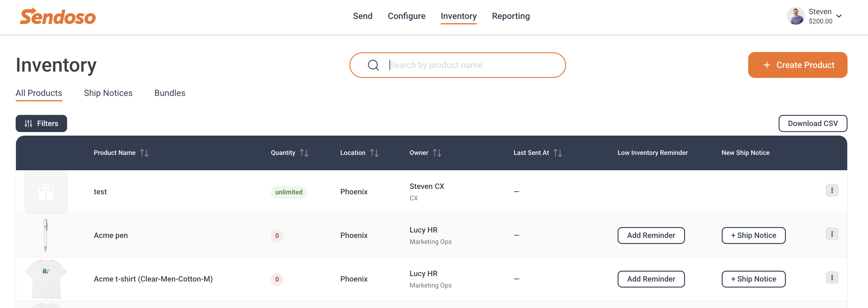Click the Acme pen thumbnail
This screenshot has width=868, height=308.
45,235
